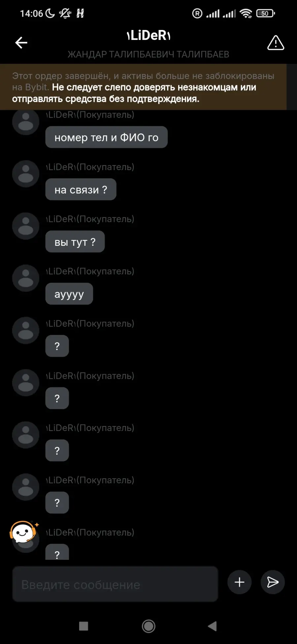Tap the Android back triangle button
This screenshot has height=644, width=297.
[x=212, y=626]
